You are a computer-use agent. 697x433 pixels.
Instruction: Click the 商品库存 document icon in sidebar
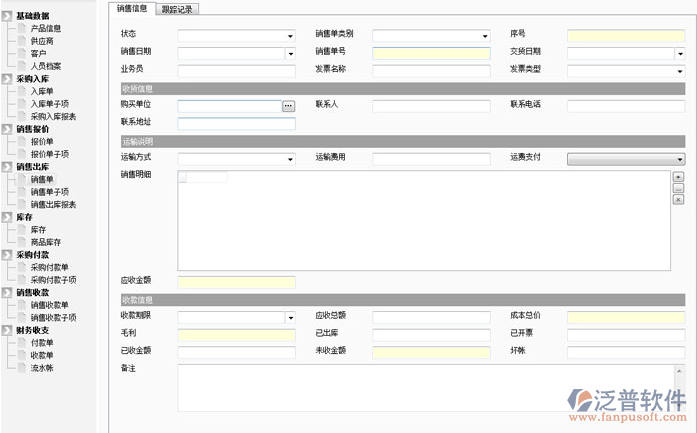pyautogui.click(x=22, y=242)
